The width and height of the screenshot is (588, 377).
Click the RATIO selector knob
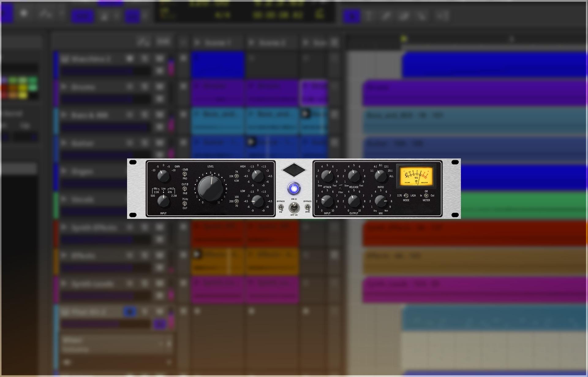coord(381,176)
